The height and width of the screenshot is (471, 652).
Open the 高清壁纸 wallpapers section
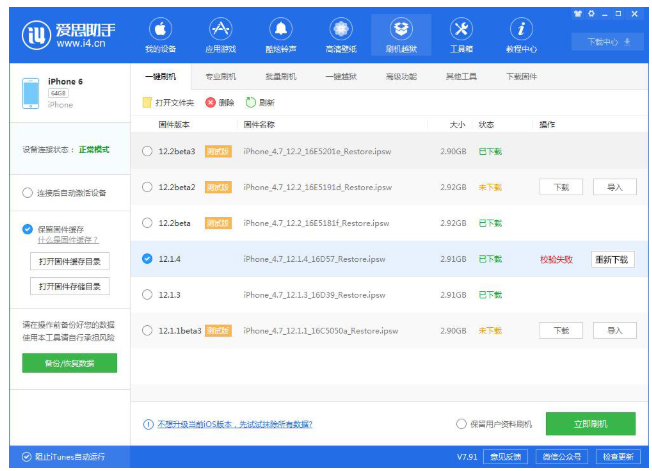341,35
